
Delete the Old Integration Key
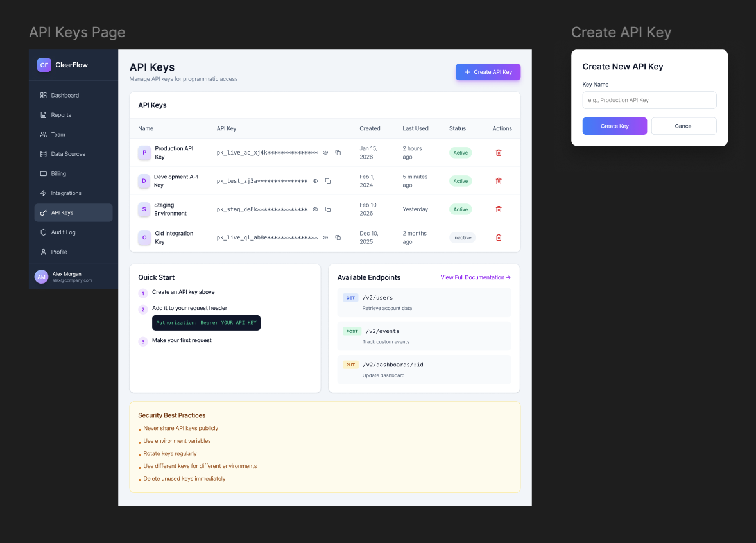pyautogui.click(x=499, y=237)
